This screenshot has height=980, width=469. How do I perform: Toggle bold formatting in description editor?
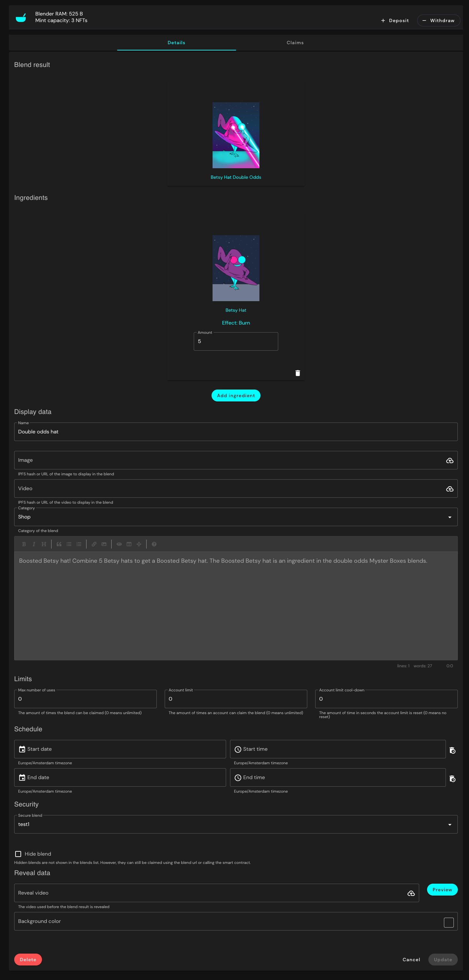click(x=24, y=544)
